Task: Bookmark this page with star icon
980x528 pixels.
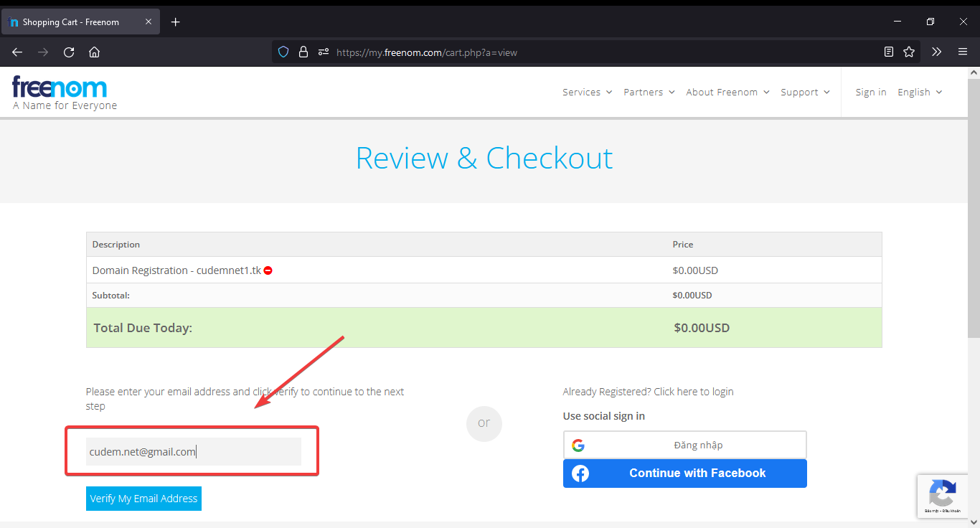Action: [909, 52]
